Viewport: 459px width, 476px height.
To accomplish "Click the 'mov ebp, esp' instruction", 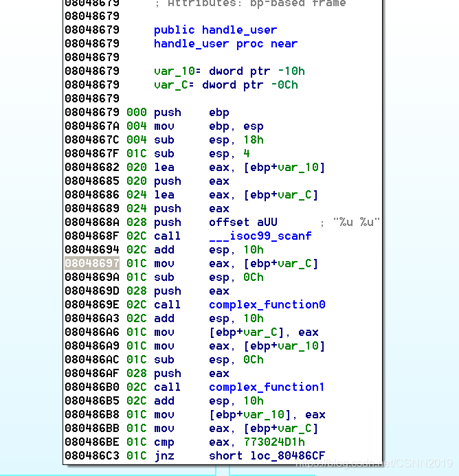I will [x=209, y=126].
